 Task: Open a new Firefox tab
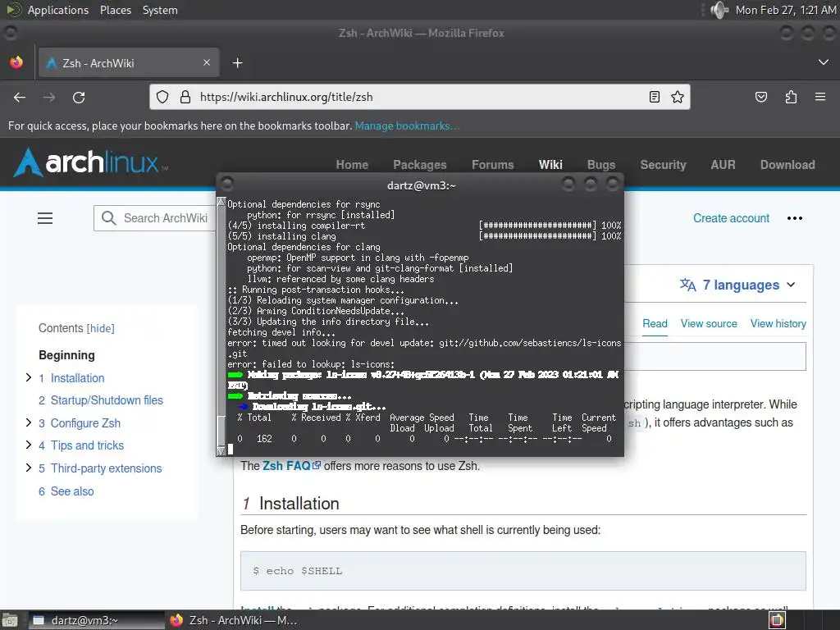[237, 63]
